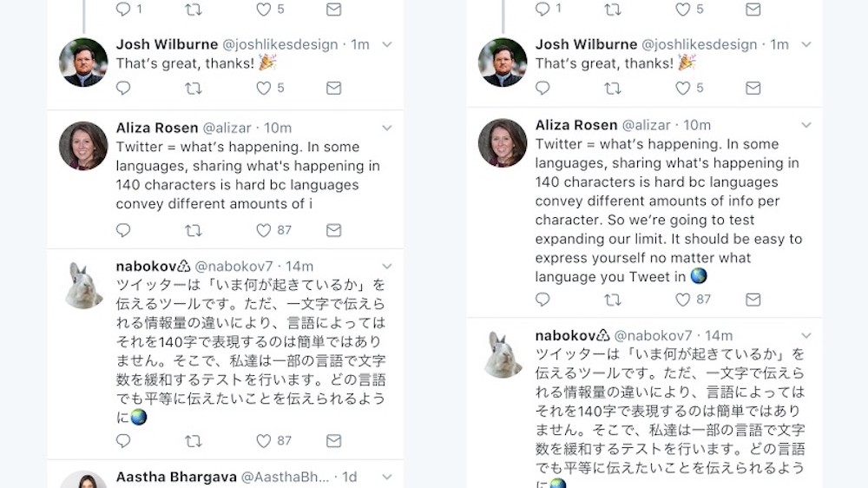Image resolution: width=868 pixels, height=488 pixels.
Task: Share Aliza Rosen's right tweet via message icon
Action: pyautogui.click(x=753, y=300)
